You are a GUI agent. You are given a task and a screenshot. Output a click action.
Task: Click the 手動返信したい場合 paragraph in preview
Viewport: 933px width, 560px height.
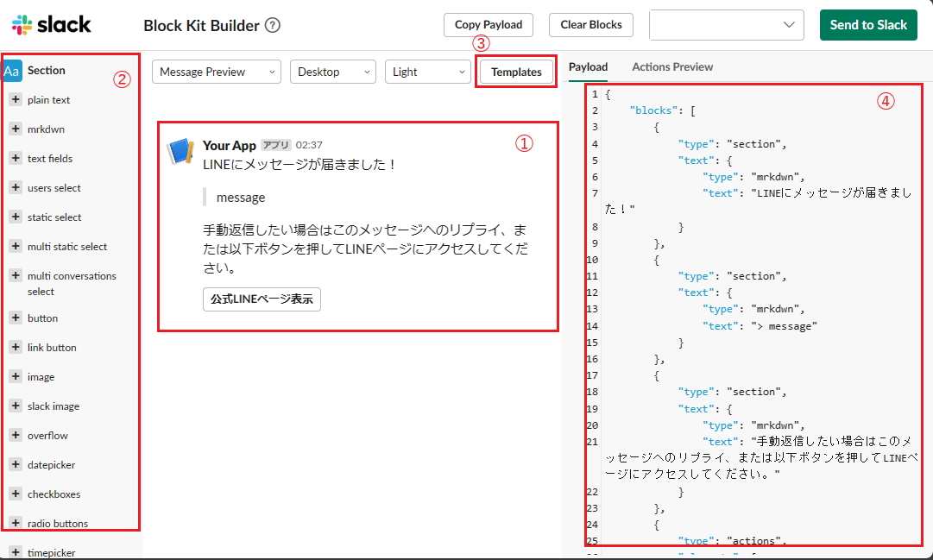(x=365, y=249)
